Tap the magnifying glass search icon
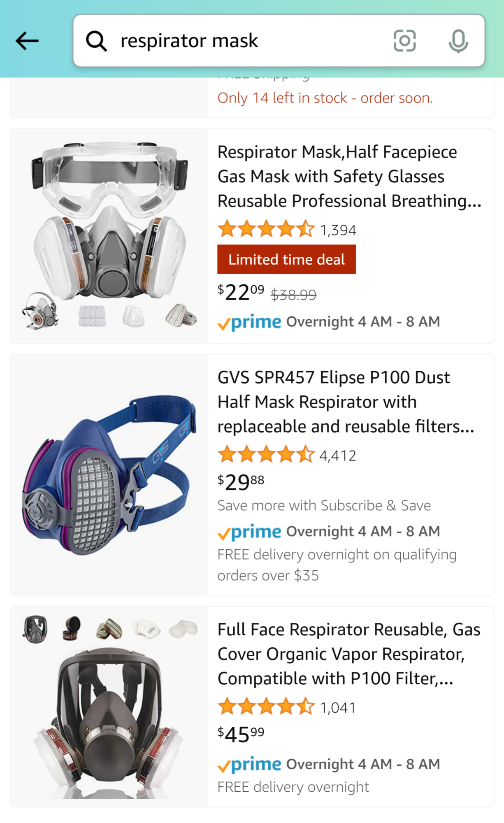 tap(96, 41)
